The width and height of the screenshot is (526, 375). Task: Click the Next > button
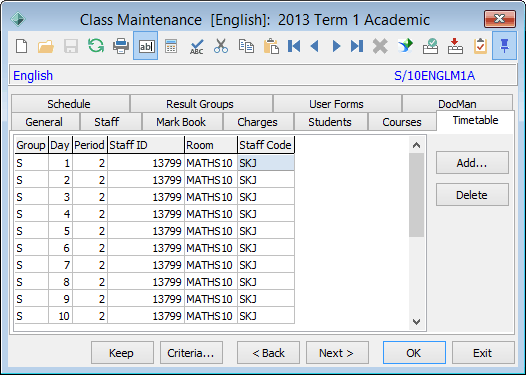[x=337, y=353]
